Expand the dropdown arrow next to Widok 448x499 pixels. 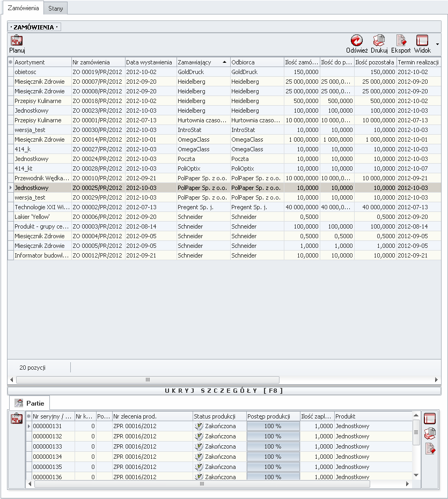coord(437,44)
